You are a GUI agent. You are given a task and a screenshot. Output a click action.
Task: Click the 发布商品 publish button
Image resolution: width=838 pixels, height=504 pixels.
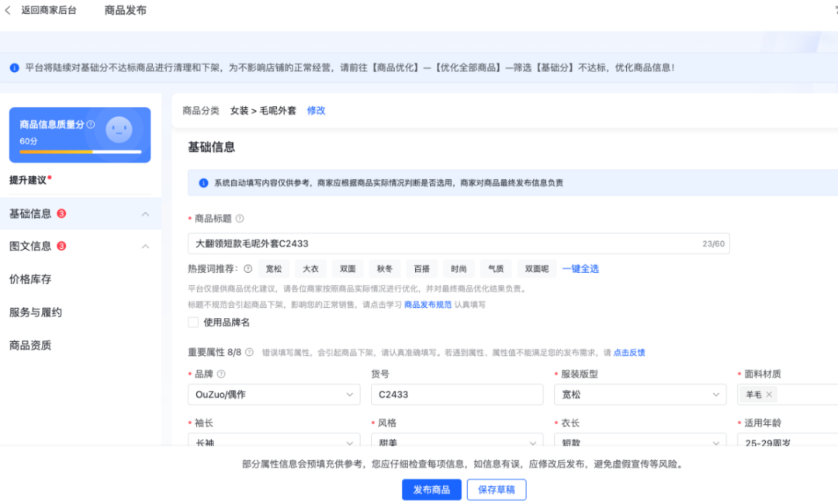(x=431, y=489)
